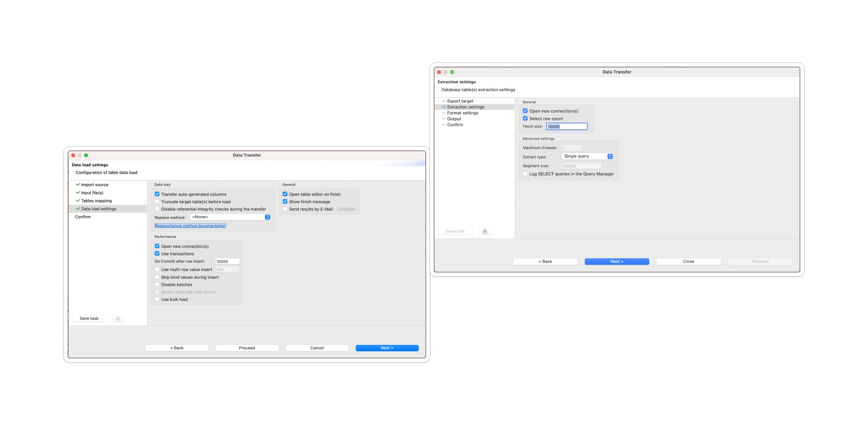Uncheck Select row count

pyautogui.click(x=525, y=118)
